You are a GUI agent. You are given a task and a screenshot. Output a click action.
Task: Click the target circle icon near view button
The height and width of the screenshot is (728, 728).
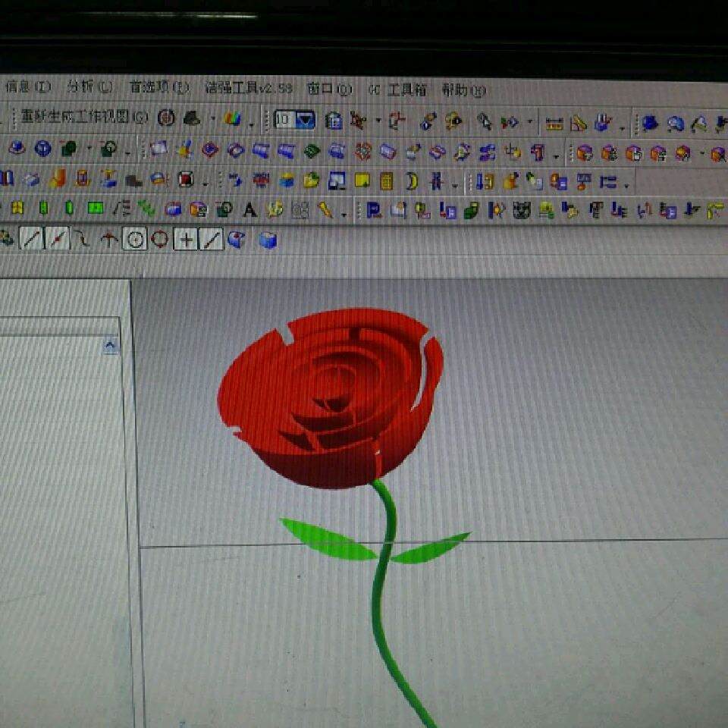point(166,118)
